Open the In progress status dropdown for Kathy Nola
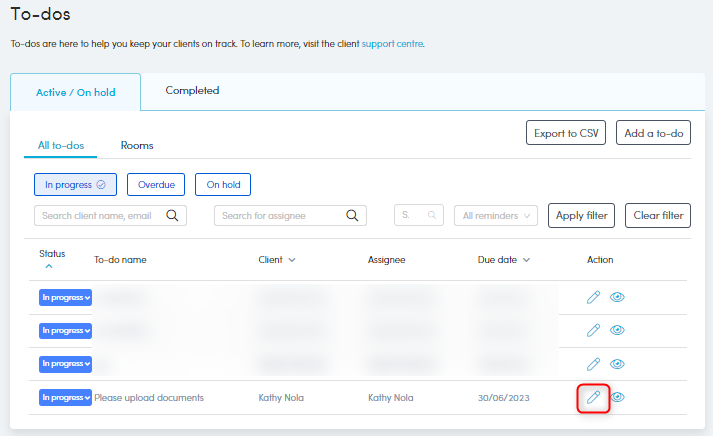713x436 pixels. tap(65, 398)
